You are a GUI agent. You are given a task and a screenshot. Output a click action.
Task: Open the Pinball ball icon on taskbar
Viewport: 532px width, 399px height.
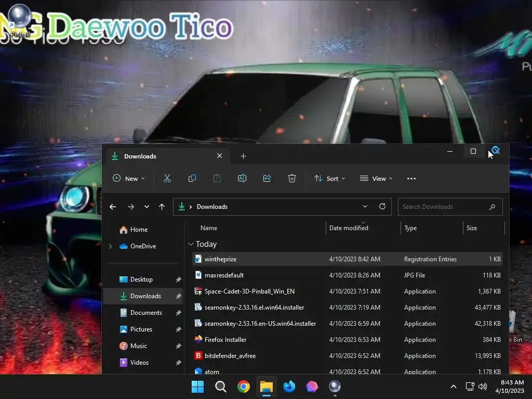pos(335,387)
